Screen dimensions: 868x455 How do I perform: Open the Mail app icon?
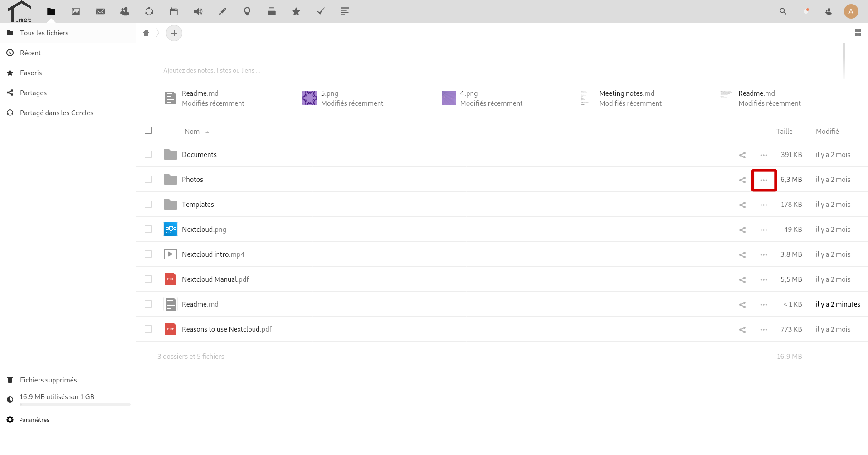(x=100, y=11)
